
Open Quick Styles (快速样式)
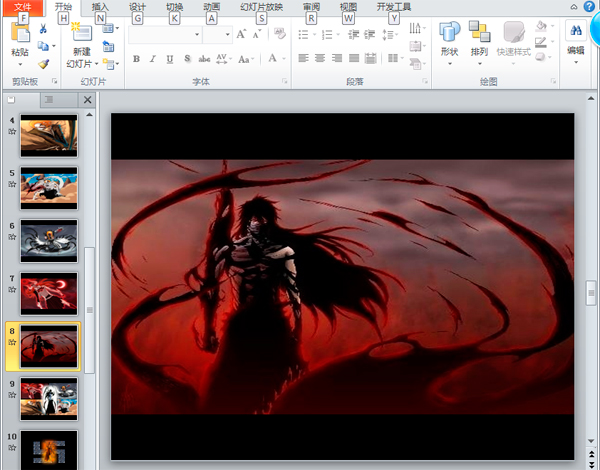[514, 43]
